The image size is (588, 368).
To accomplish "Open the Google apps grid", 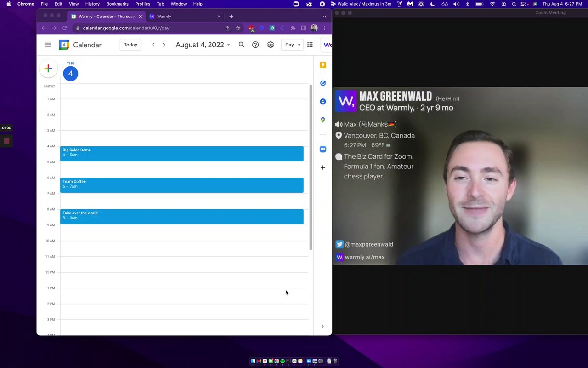I will pyautogui.click(x=310, y=45).
